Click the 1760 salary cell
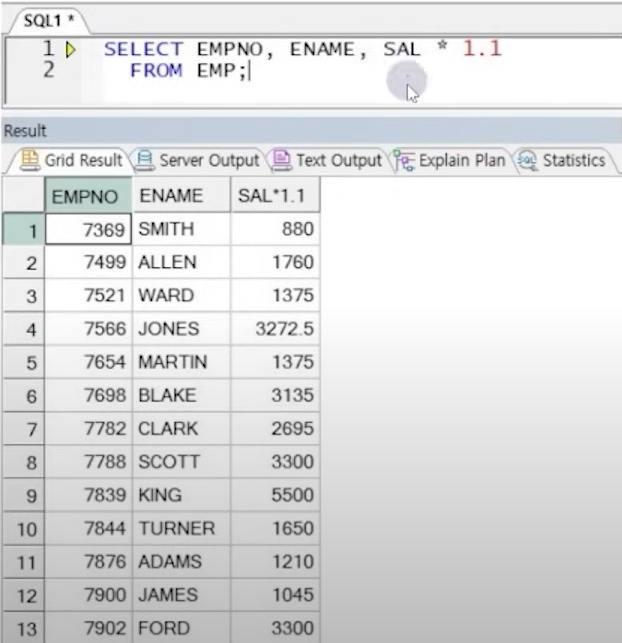This screenshot has width=622, height=643. click(x=276, y=262)
